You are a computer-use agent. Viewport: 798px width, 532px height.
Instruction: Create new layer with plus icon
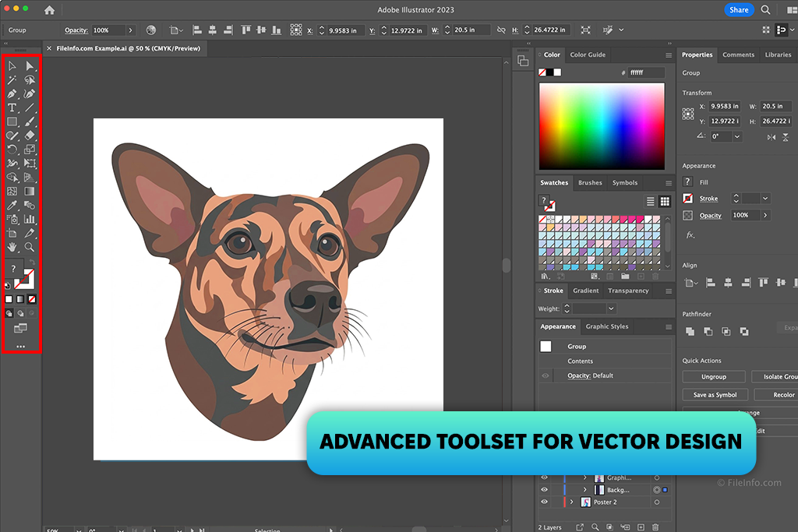[x=641, y=527]
